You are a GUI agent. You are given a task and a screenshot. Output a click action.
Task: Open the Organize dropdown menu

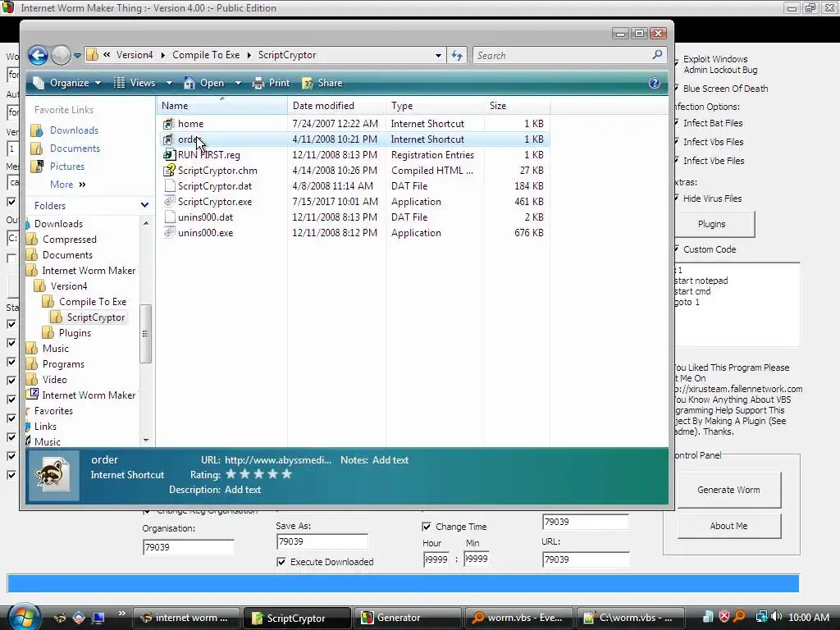tap(67, 83)
